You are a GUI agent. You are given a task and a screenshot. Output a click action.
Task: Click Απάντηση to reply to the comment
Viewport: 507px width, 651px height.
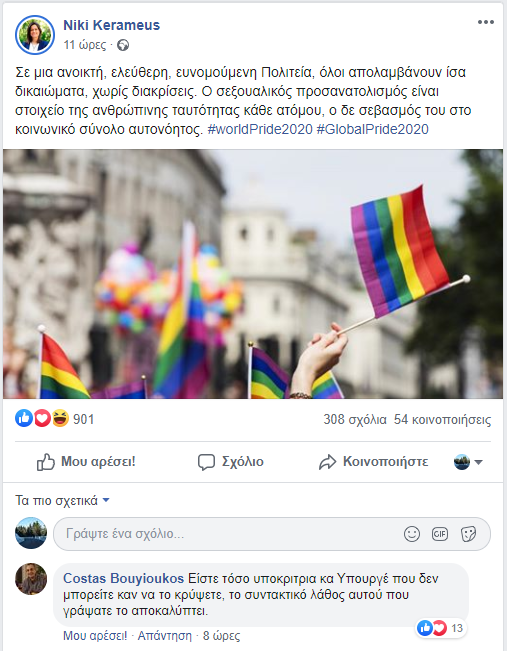tap(165, 636)
